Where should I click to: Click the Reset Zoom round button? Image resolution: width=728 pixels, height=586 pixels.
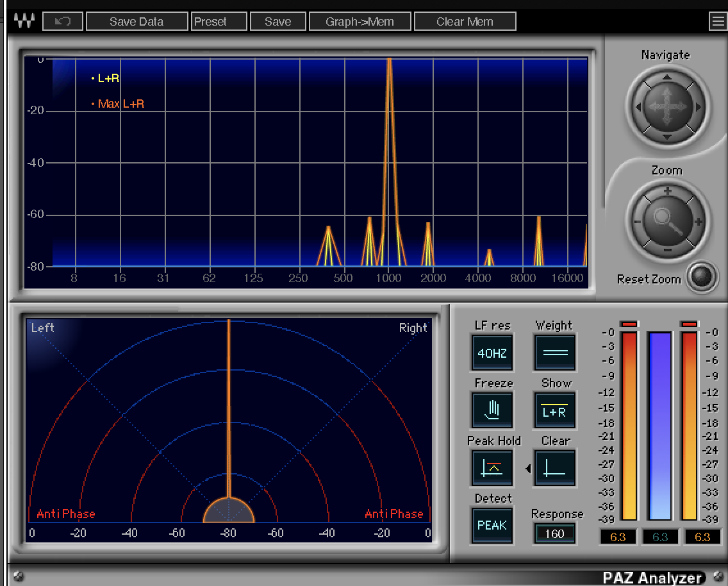click(702, 277)
